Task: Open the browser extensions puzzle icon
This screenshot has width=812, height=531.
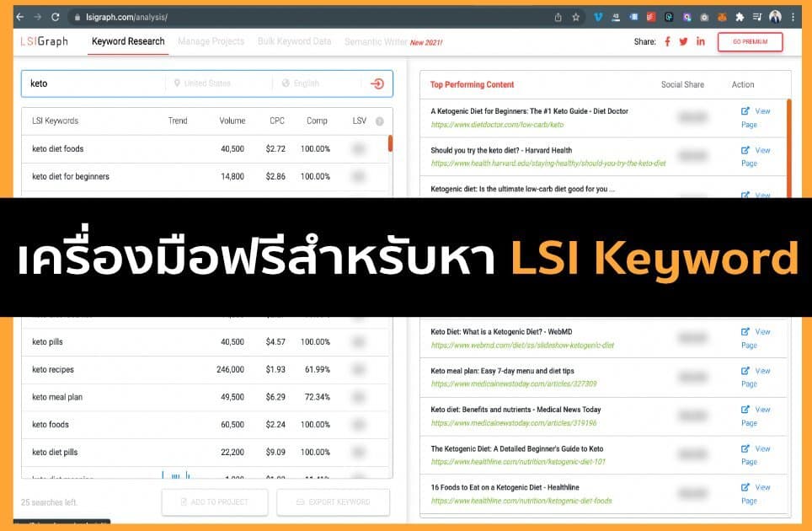Action: point(740,17)
